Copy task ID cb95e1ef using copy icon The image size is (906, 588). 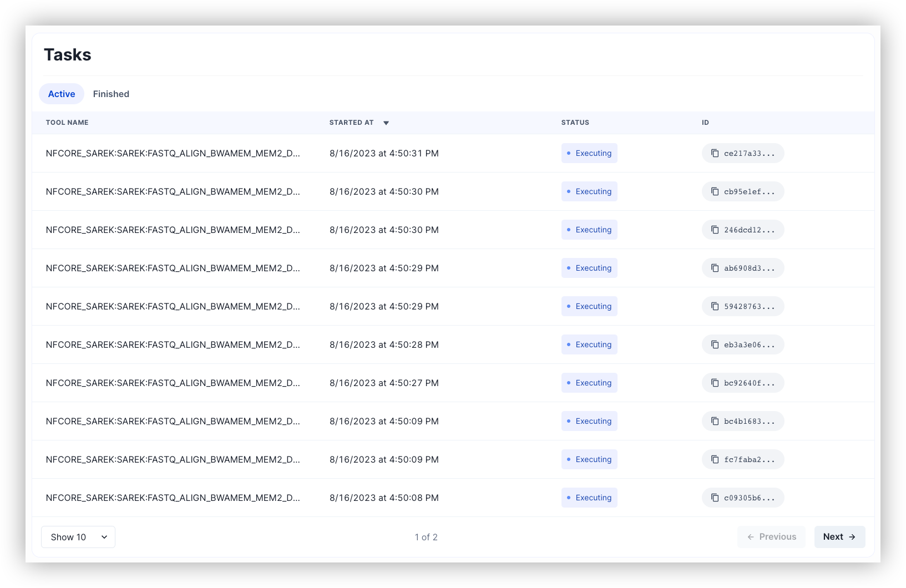coord(715,191)
